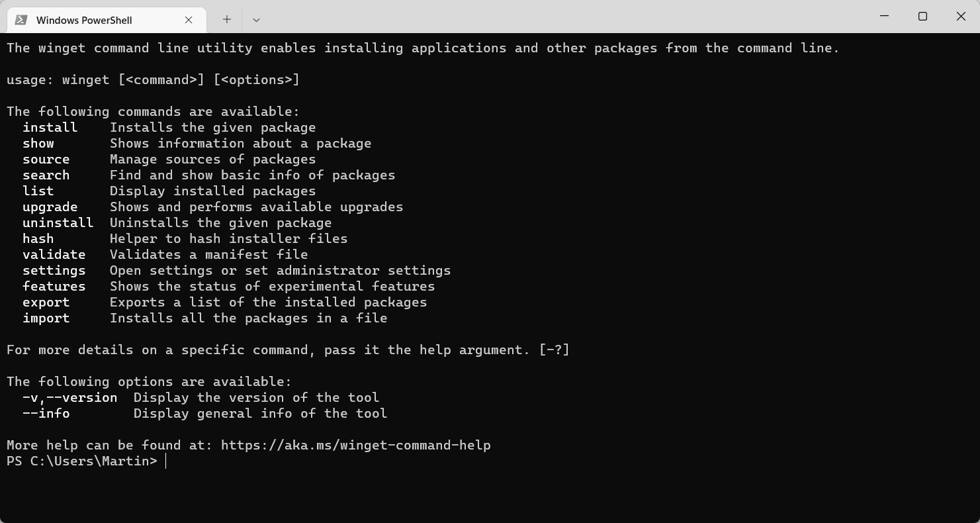Expand the new tab profile dropdown chevron
Screen dimensions: 980x523
click(256, 20)
